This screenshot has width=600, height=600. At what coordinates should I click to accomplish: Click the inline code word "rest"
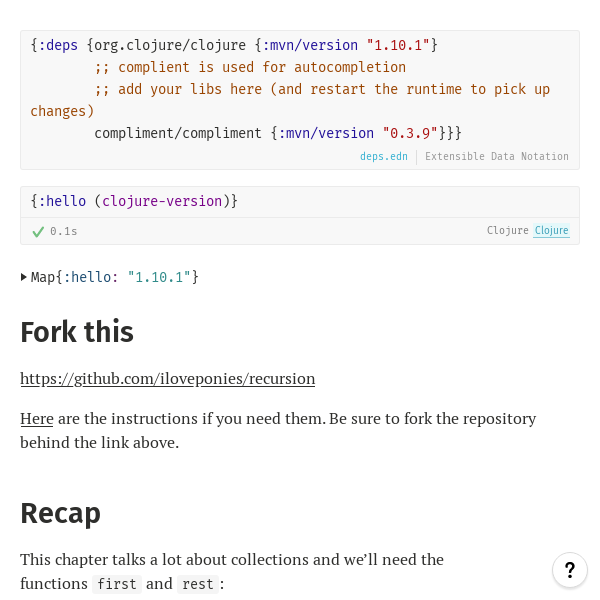tap(196, 584)
